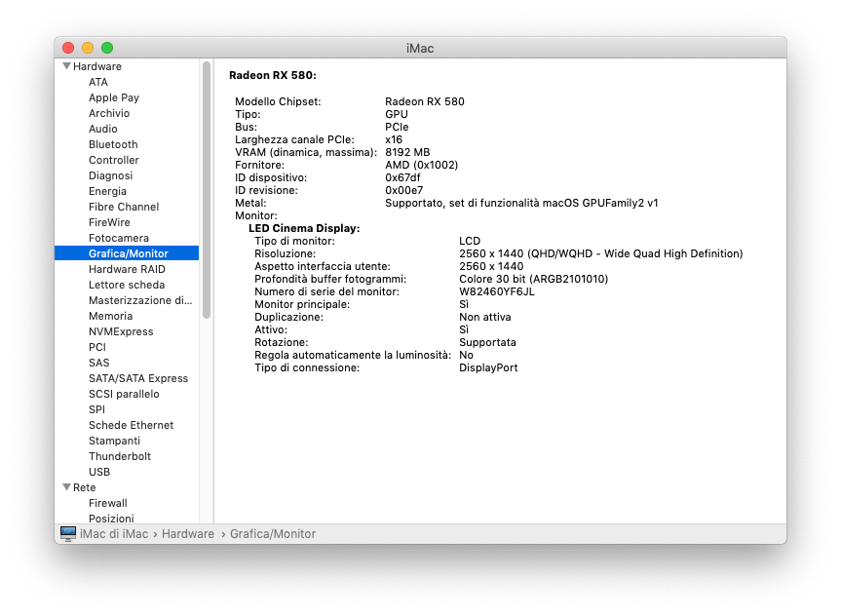
Task: Click the iMac computer icon in path bar
Action: pos(68,533)
